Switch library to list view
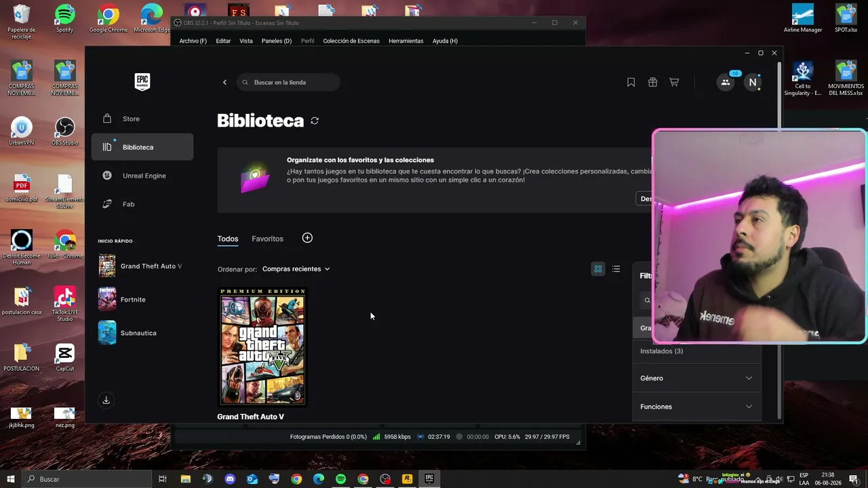 click(616, 269)
